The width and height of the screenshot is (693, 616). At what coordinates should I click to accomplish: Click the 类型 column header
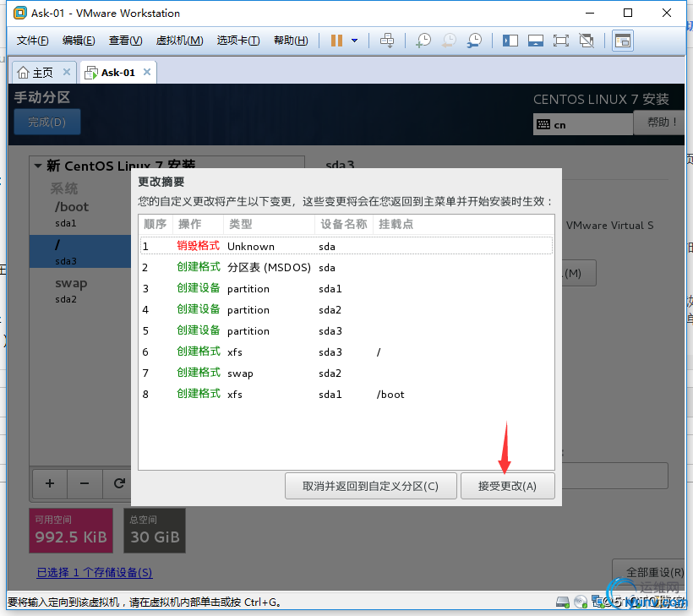click(x=269, y=225)
